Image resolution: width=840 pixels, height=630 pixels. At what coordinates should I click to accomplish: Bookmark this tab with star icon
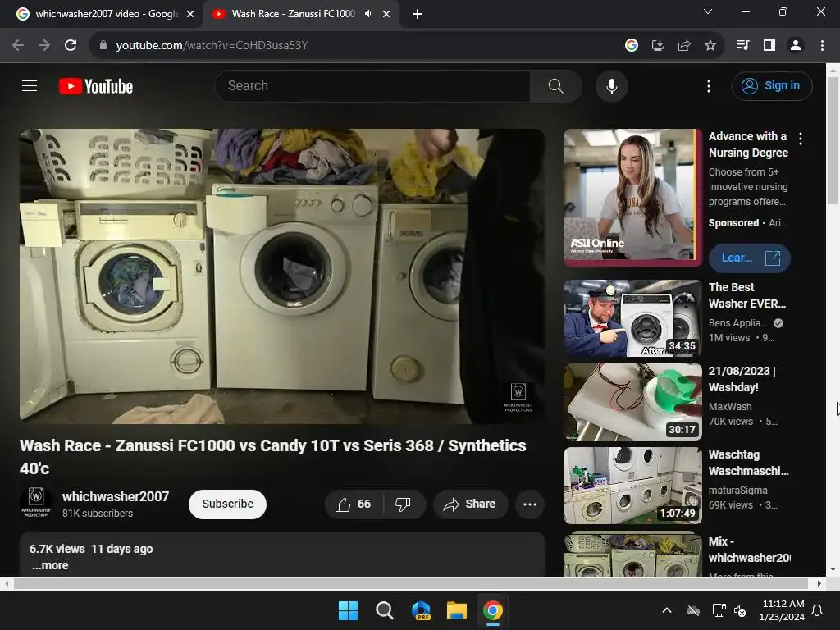point(710,46)
